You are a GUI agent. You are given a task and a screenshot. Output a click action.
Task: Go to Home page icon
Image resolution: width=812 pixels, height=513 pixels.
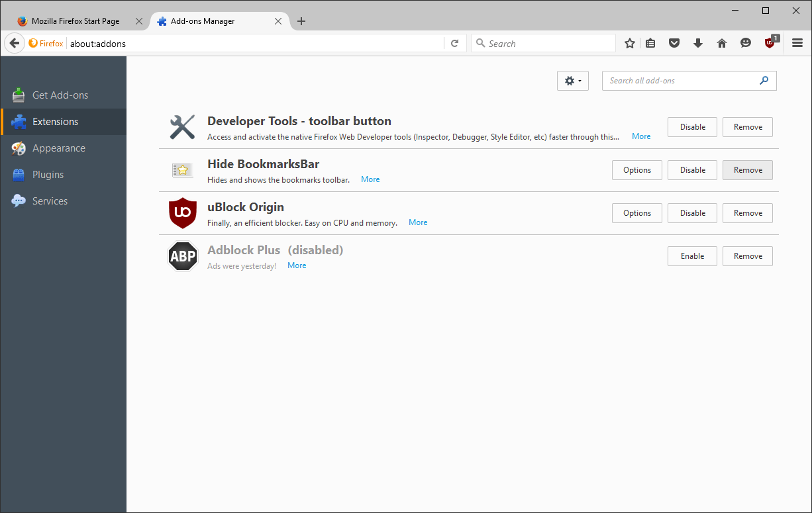[x=722, y=44]
